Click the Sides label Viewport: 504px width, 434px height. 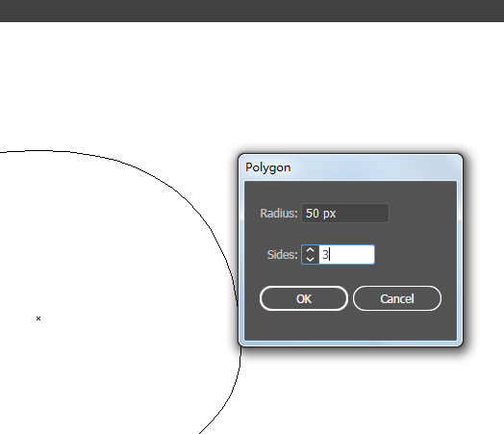(282, 255)
